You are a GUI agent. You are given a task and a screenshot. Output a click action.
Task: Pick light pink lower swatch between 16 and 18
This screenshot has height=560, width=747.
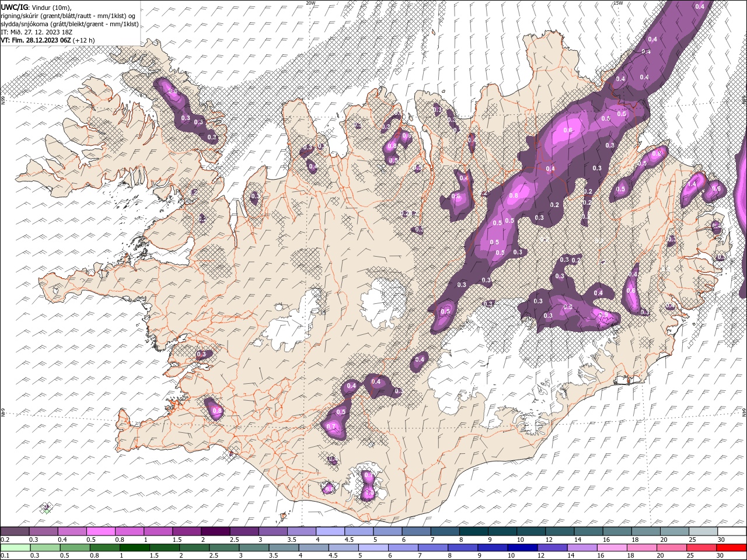(x=612, y=547)
